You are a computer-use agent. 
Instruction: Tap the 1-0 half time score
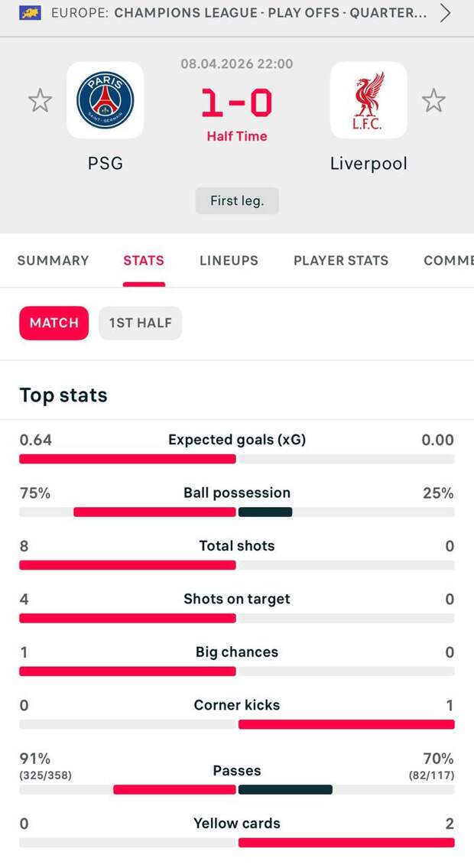pyautogui.click(x=237, y=103)
